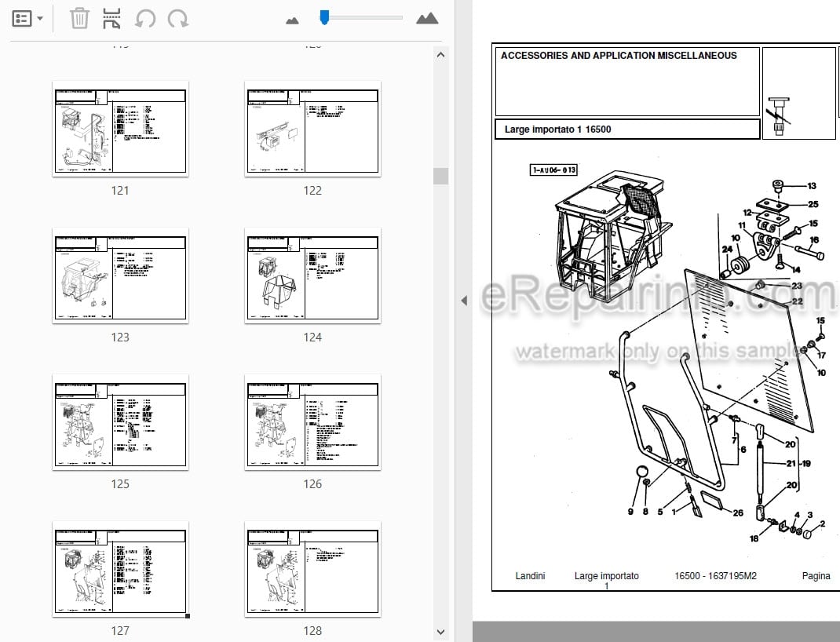Click the thumbnail panel scroll down arrow

[x=440, y=633]
